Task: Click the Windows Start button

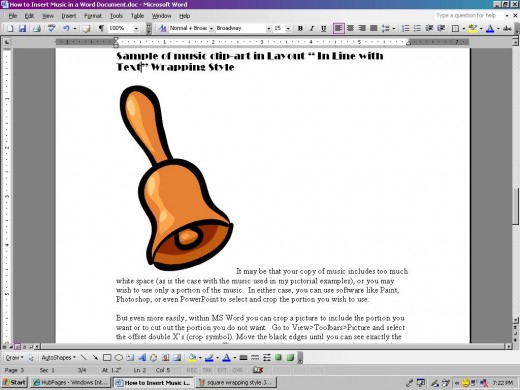Action: [x=14, y=382]
